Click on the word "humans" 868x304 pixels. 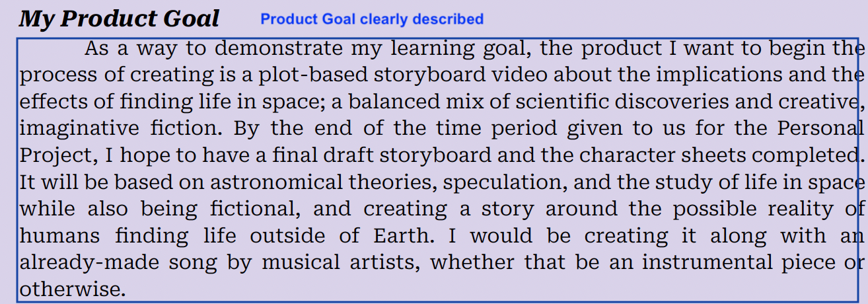coord(60,236)
